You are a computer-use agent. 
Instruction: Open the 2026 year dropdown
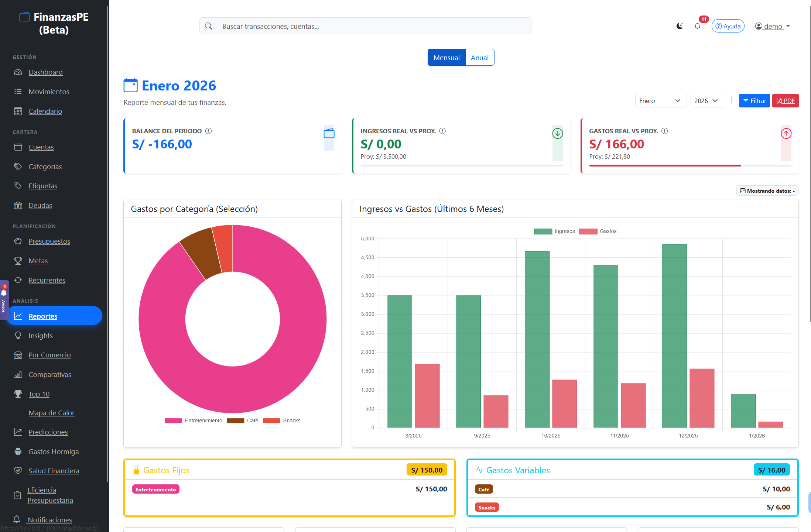(707, 101)
